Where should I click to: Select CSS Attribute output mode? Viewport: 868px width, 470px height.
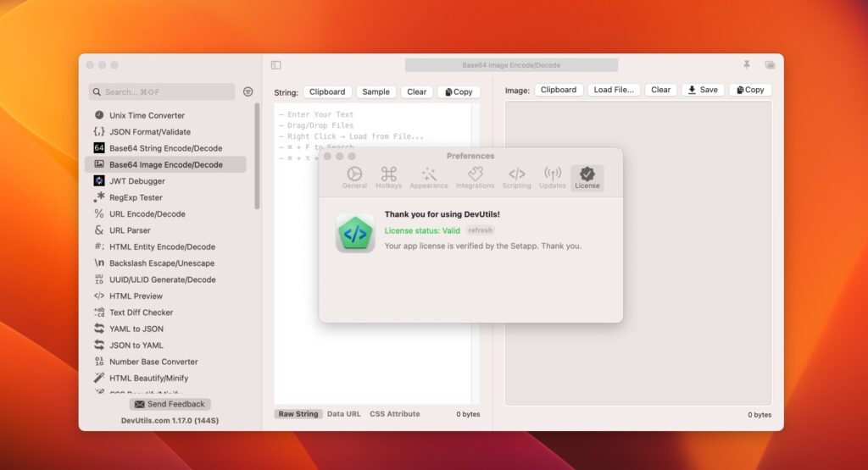click(395, 413)
